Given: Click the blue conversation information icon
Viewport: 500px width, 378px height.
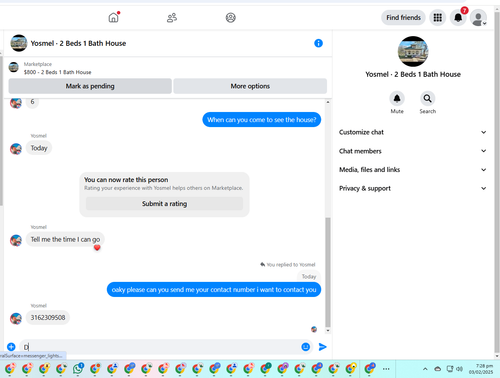Looking at the screenshot, I should [x=318, y=43].
